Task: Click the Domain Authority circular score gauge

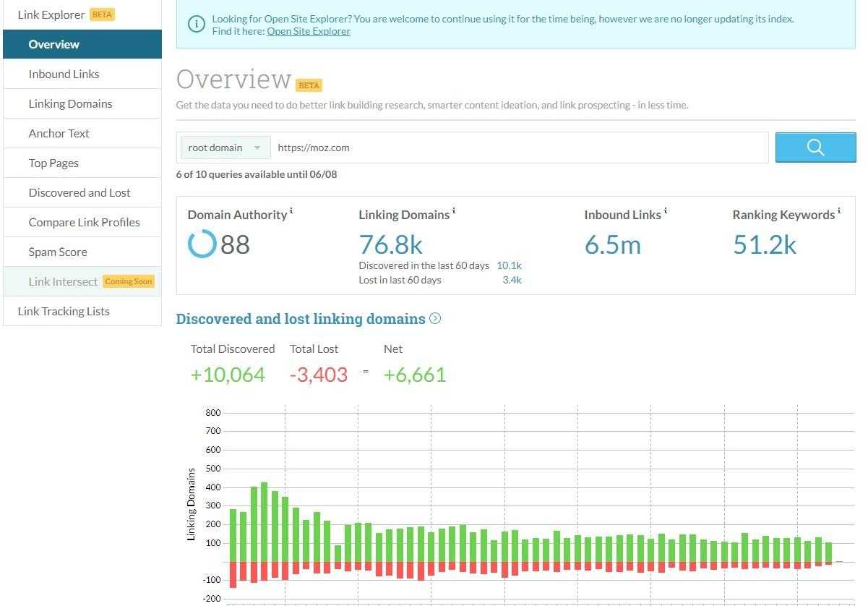Action: pos(202,244)
